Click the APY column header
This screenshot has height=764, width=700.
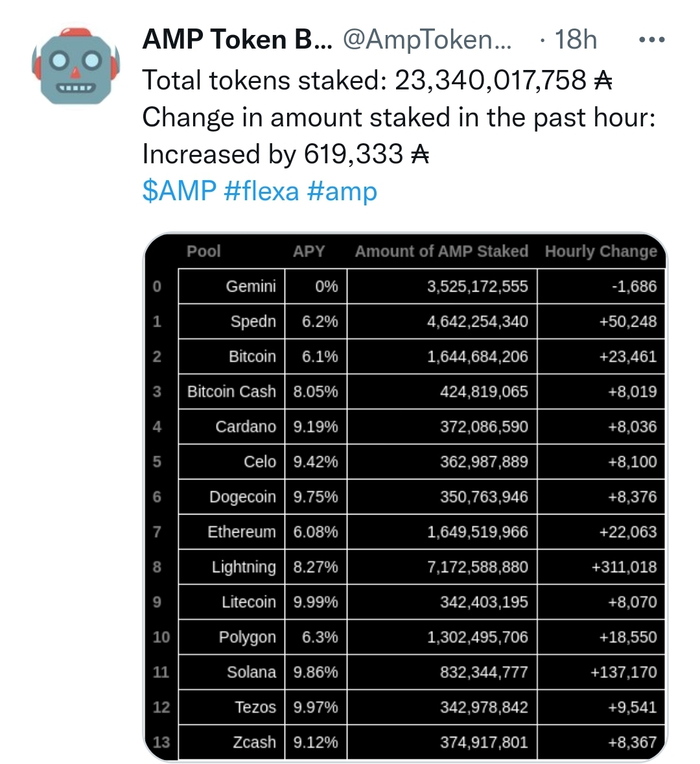pos(309,251)
